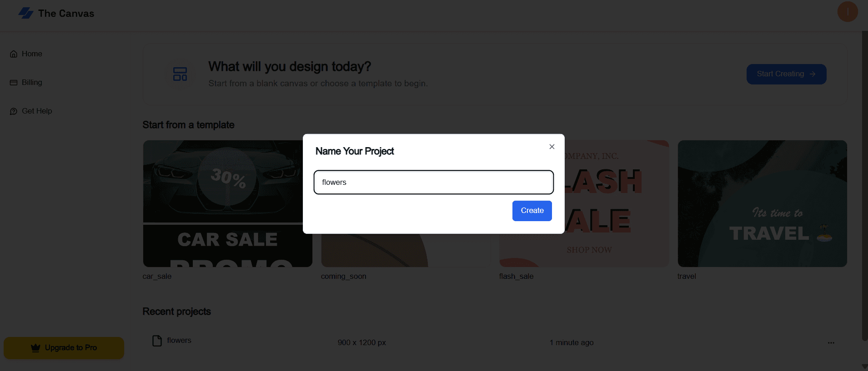
Task: Click inside the project name text field
Action: click(433, 182)
